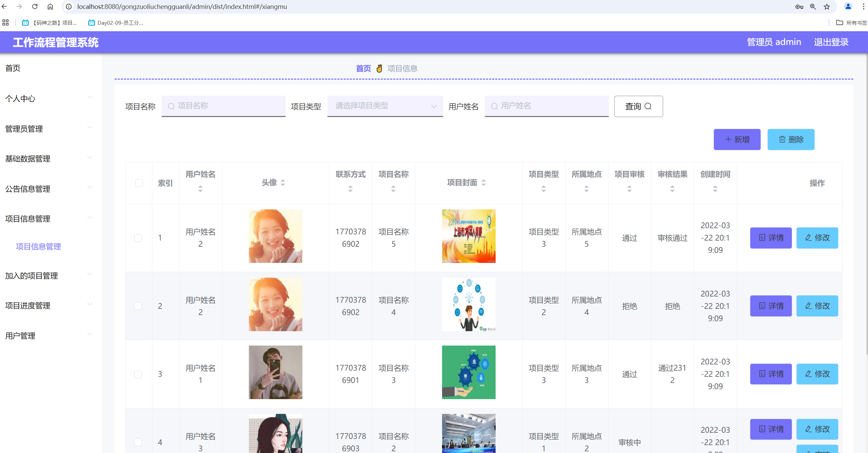This screenshot has height=453, width=868.
Task: Click the bookmark star in the address bar
Action: coord(826,7)
